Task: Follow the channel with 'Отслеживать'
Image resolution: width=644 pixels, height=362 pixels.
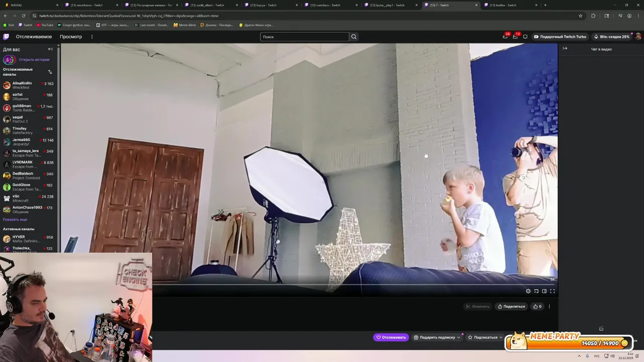Action: click(x=391, y=337)
